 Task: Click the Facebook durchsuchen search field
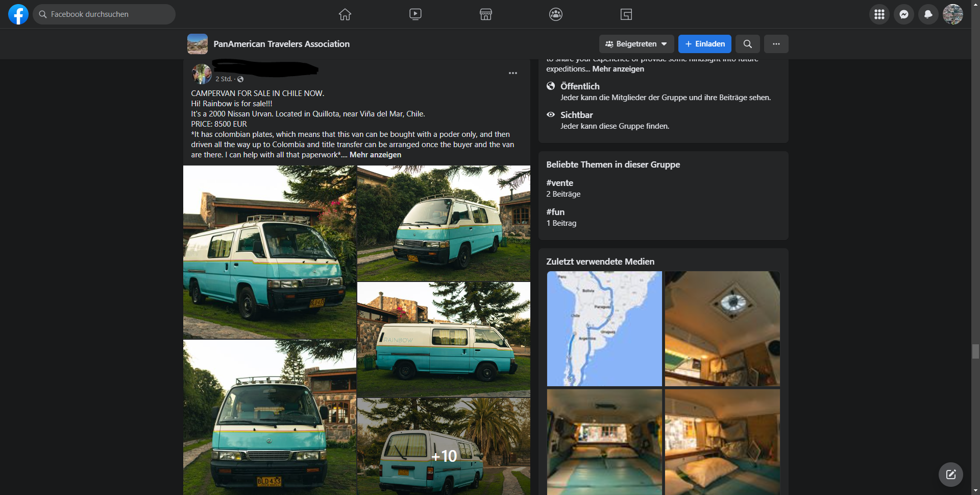105,14
